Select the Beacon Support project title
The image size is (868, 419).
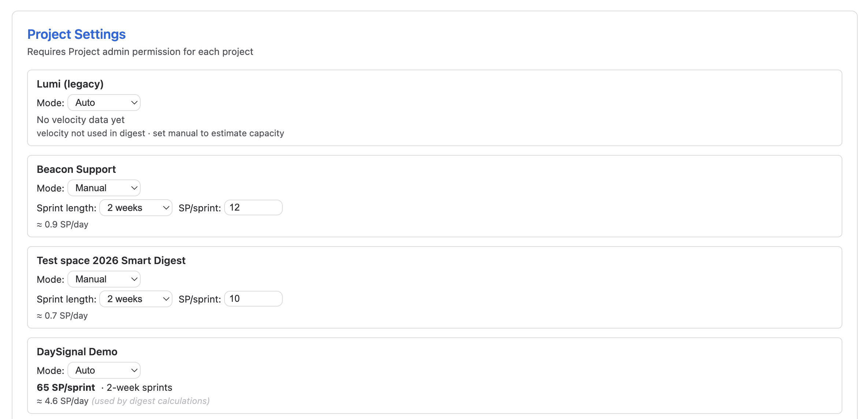click(x=76, y=169)
